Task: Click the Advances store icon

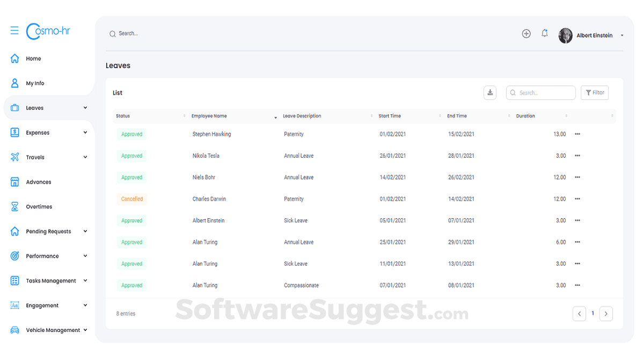Action: click(15, 182)
